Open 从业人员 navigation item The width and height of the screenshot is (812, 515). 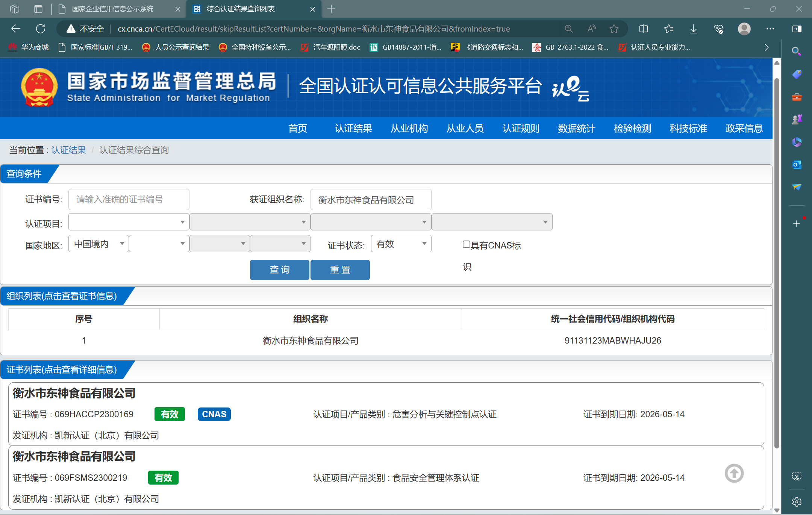pyautogui.click(x=465, y=129)
